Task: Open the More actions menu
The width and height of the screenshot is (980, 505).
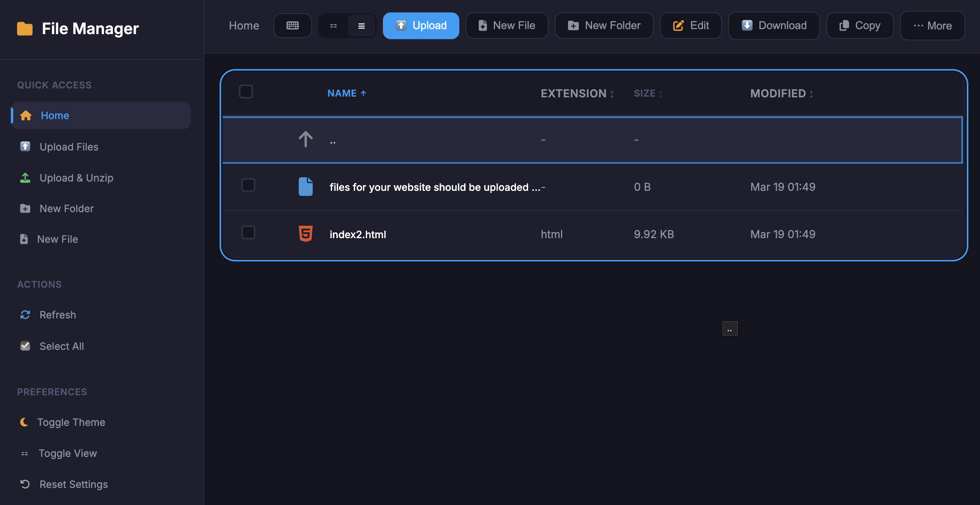Action: click(x=932, y=26)
